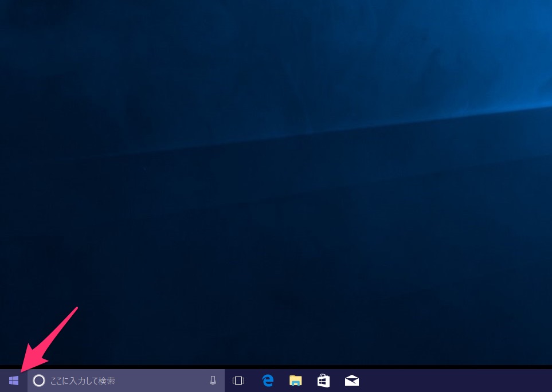Open the Microsoft Store taskbar icon
The image size is (552, 392).
tap(323, 381)
